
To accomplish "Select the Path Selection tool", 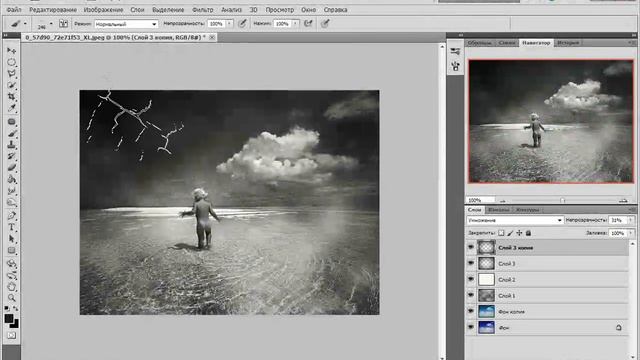I will (x=11, y=239).
